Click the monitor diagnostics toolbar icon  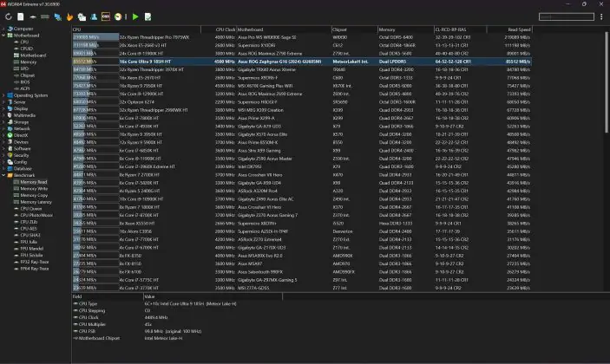pyautogui.click(x=82, y=16)
